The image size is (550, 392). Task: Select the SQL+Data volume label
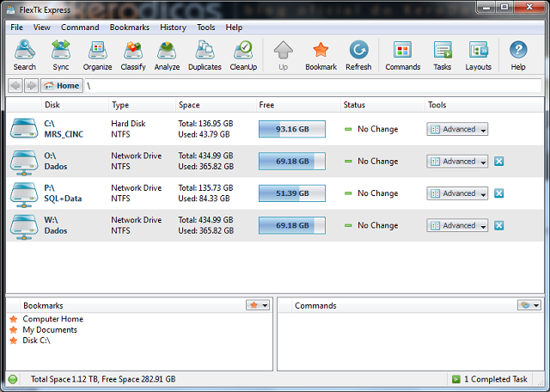(63, 199)
